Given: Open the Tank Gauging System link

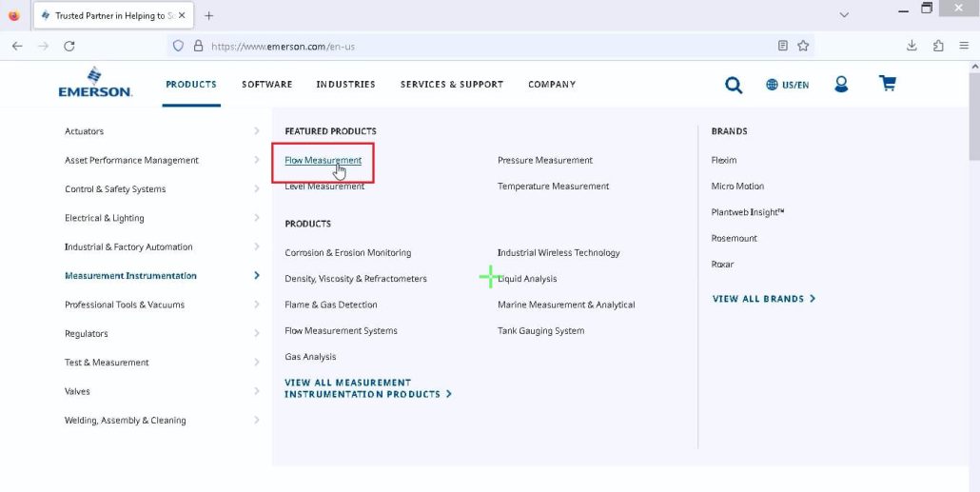Looking at the screenshot, I should coord(541,331).
